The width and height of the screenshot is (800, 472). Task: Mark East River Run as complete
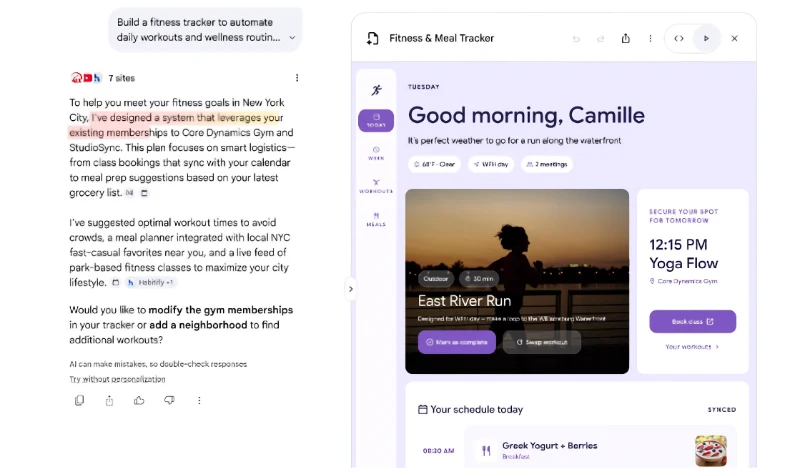point(457,342)
